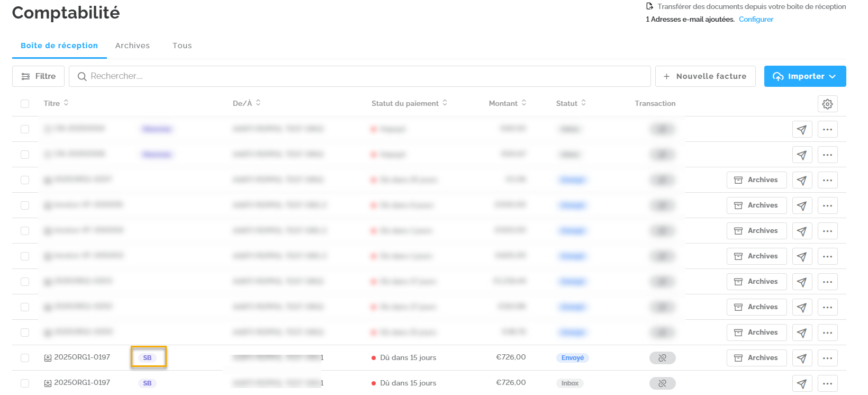Click the transfer documents icon at top right
The image size is (868, 395).
tap(649, 6)
